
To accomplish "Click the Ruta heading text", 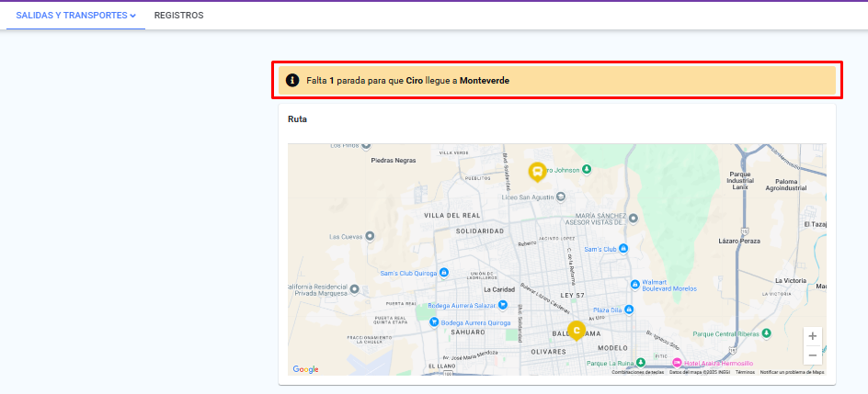I will click(x=297, y=118).
